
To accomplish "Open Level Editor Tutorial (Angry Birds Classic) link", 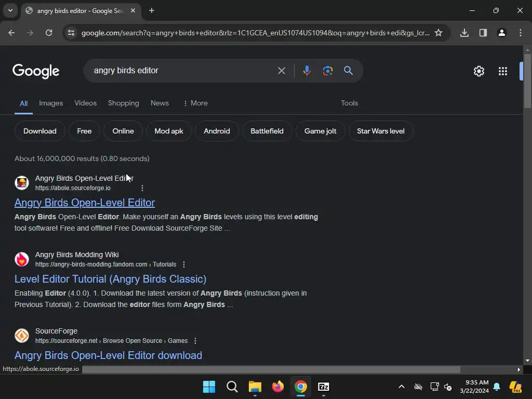I will pos(110,279).
